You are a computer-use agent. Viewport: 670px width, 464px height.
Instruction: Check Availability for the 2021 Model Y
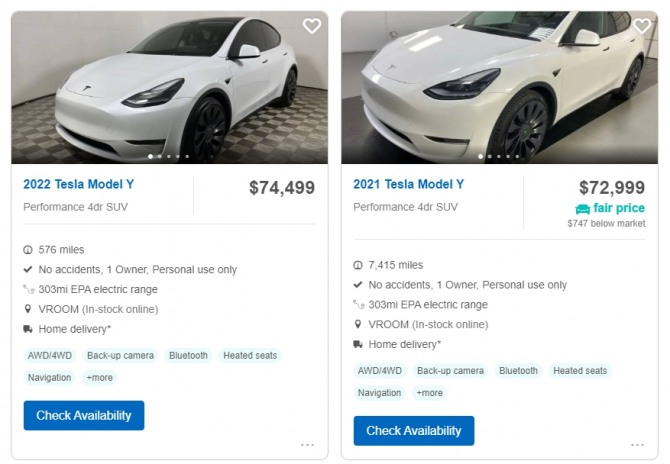414,431
